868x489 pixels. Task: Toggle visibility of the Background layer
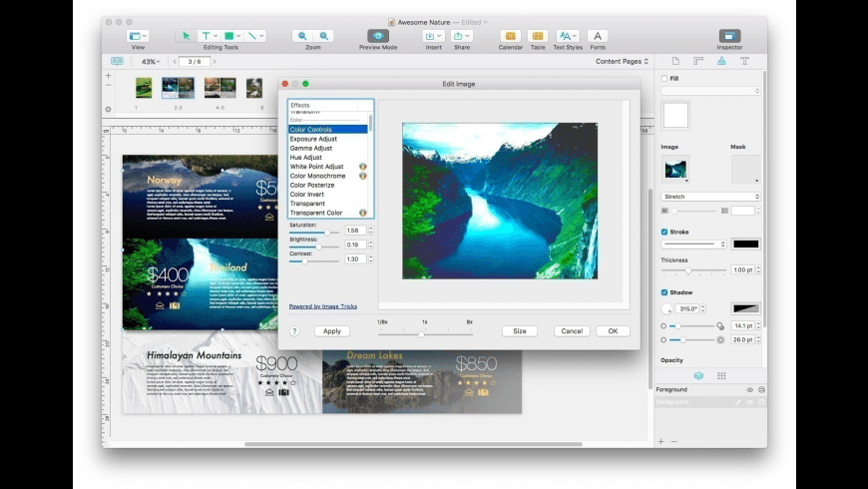tap(749, 402)
